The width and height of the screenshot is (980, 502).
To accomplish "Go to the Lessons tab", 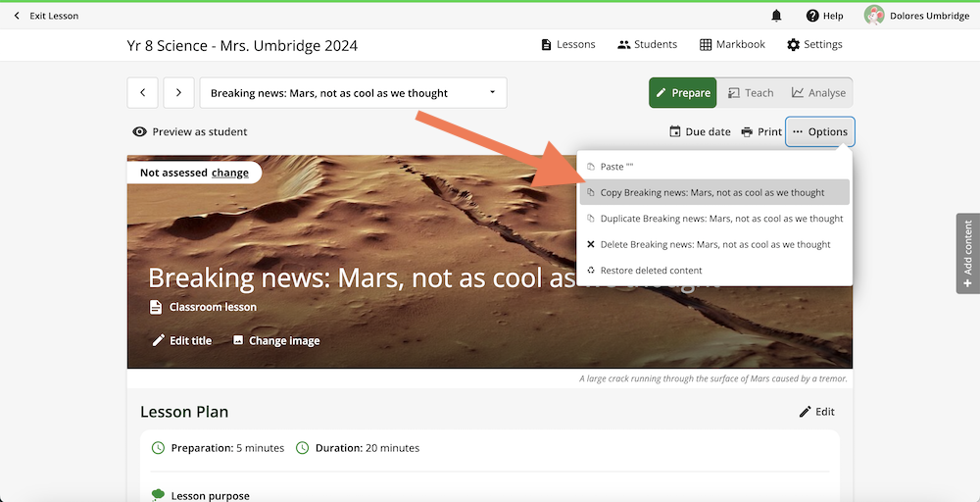I will tap(567, 44).
